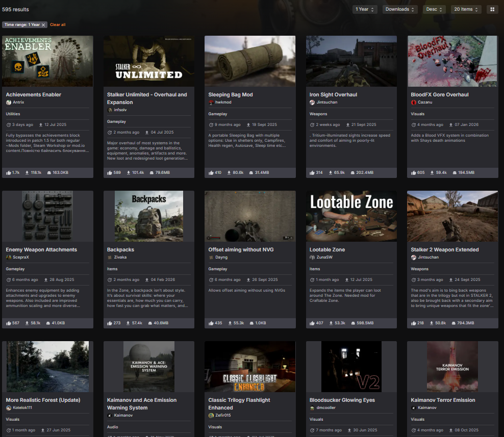This screenshot has height=437, width=504.
Task: Open the Achievements Enabler thumbnail
Action: (x=47, y=61)
